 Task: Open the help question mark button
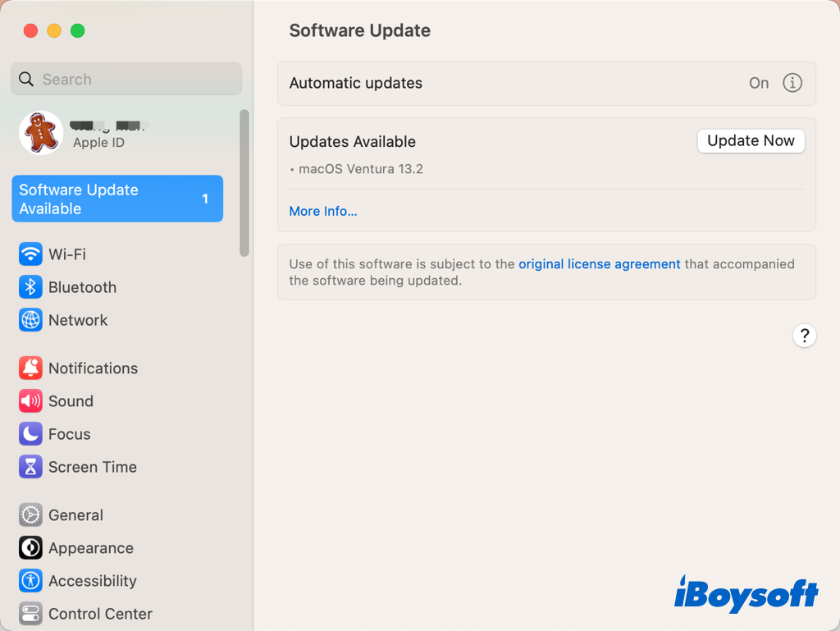pos(804,336)
